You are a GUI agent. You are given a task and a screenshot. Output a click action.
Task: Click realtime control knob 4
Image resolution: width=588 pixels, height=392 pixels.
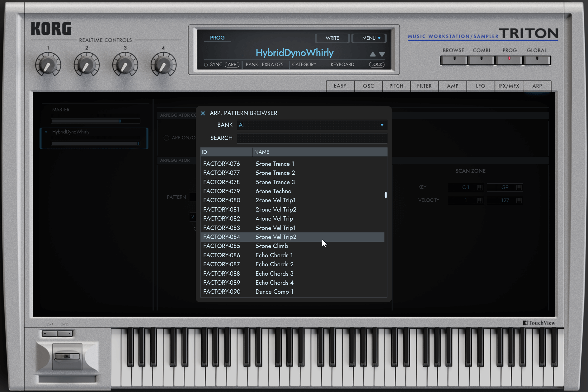point(163,64)
